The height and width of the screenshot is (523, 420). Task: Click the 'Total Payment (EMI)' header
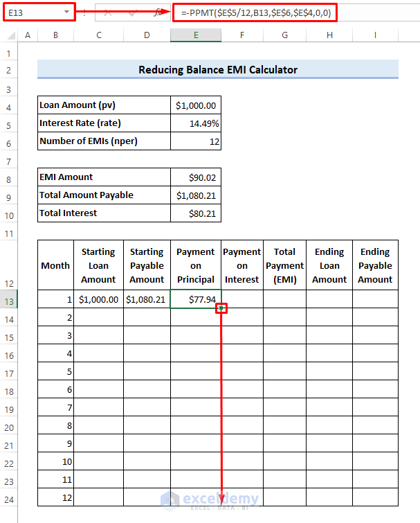tap(285, 265)
